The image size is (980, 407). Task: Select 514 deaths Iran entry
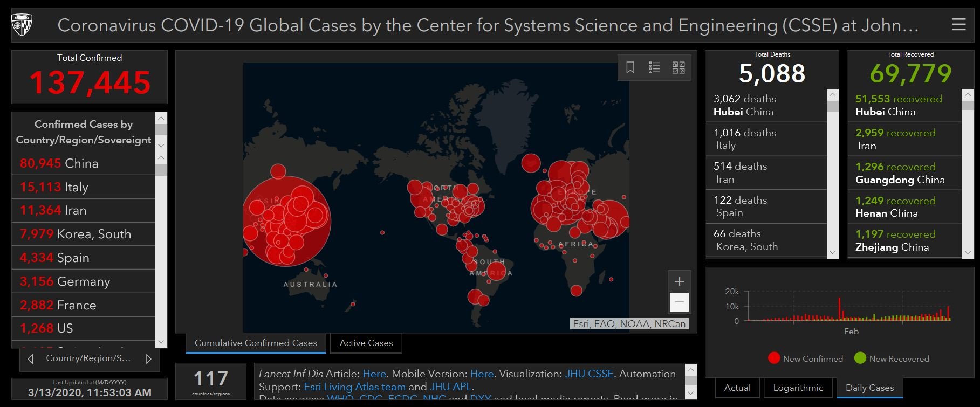[x=766, y=173]
